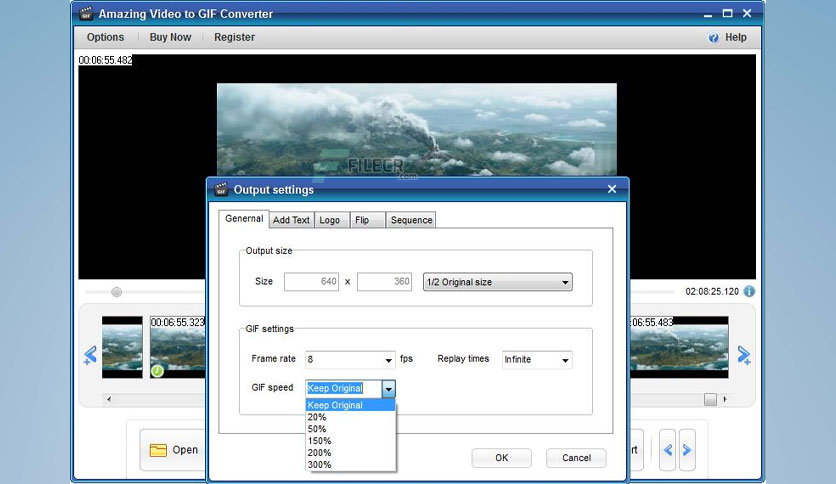
Task: Click the height field showing 360
Action: click(x=384, y=282)
